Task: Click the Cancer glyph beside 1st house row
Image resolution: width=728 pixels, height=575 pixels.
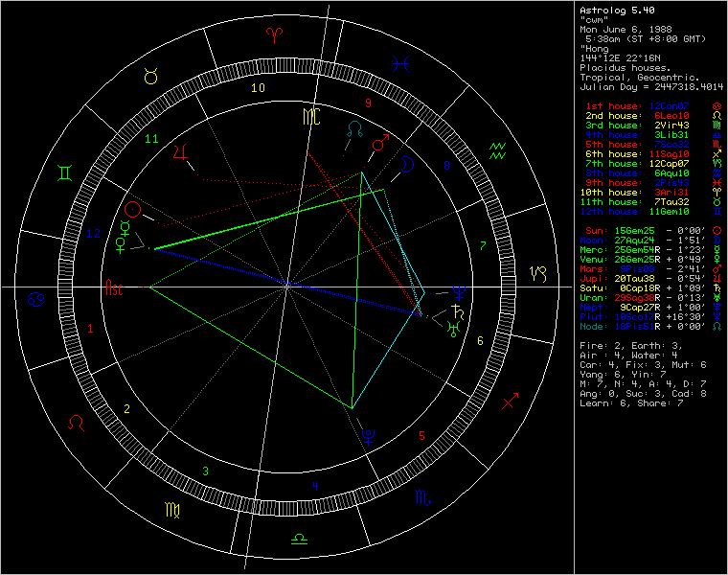Action: coord(717,106)
